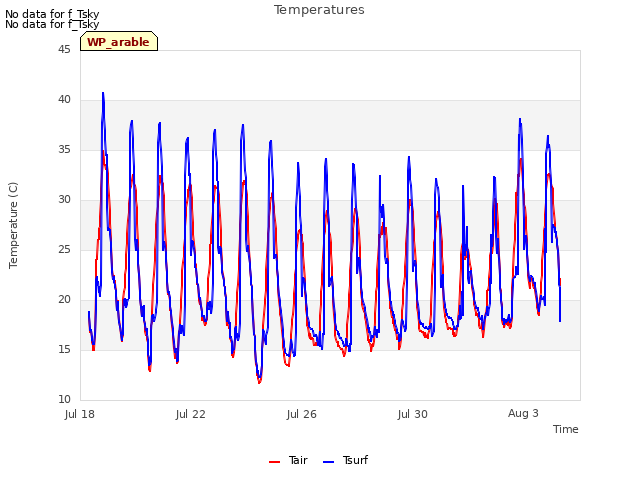Click the red Tair legend line swatch
Screen dimensions: 640x480
pyautogui.click(x=274, y=462)
